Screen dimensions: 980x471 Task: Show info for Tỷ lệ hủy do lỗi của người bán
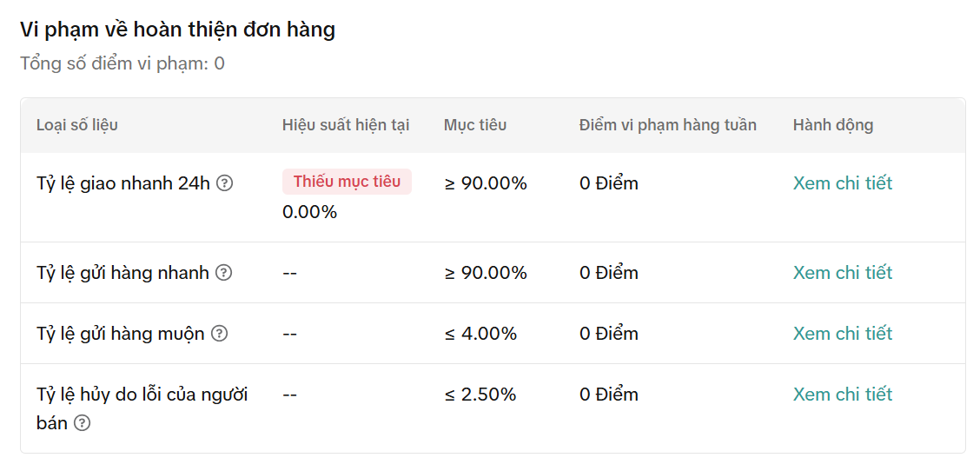coord(82,423)
